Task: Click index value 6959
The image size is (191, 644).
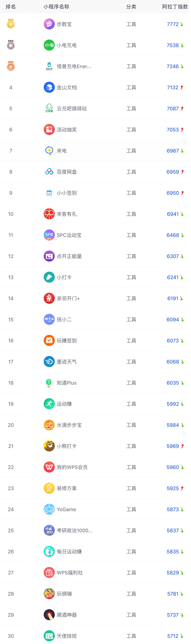Action: click(173, 172)
